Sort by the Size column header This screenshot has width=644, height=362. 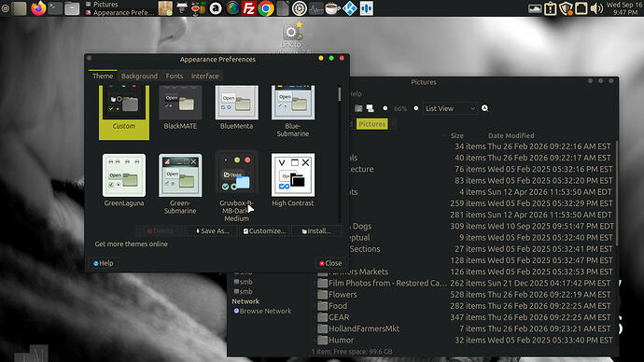(x=456, y=135)
